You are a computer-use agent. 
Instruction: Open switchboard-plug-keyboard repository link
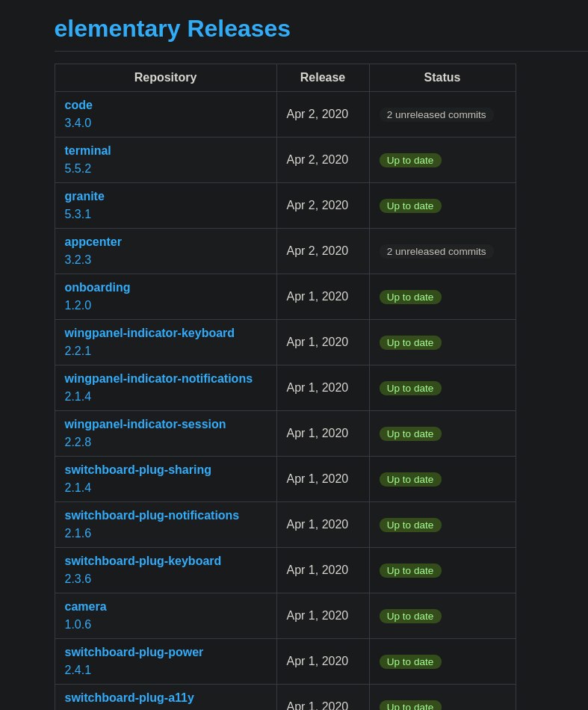[x=143, y=561]
